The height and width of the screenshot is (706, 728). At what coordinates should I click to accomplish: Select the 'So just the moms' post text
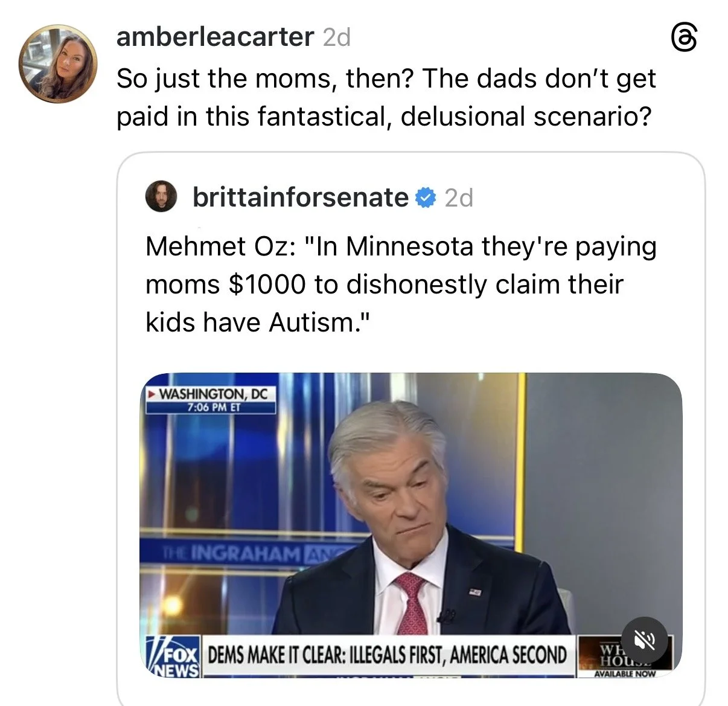[x=386, y=97]
